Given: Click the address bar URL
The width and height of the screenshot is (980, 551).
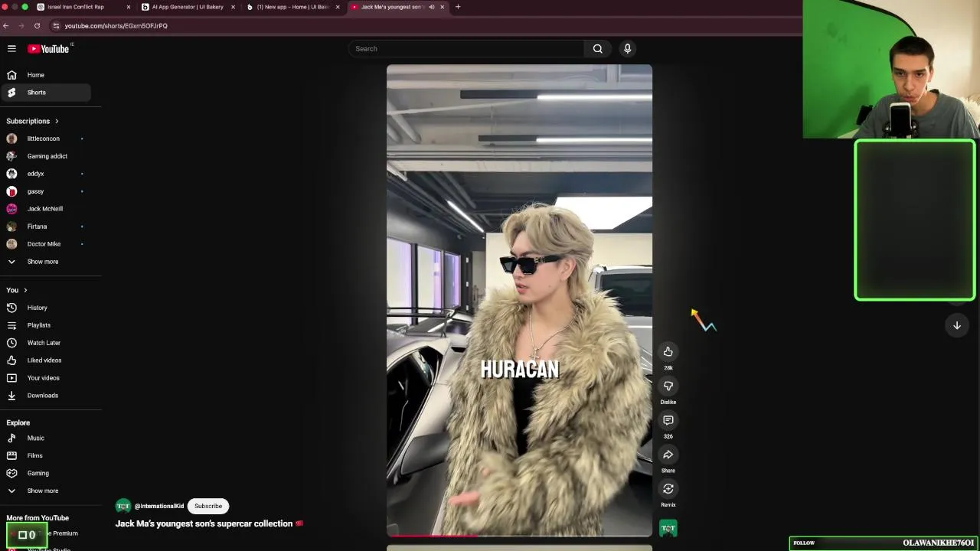Looking at the screenshot, I should (116, 26).
